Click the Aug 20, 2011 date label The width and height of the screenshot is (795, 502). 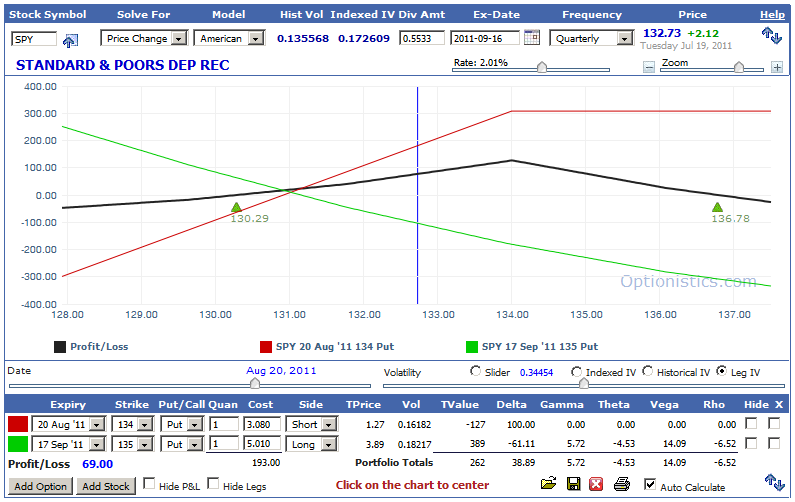[281, 371]
